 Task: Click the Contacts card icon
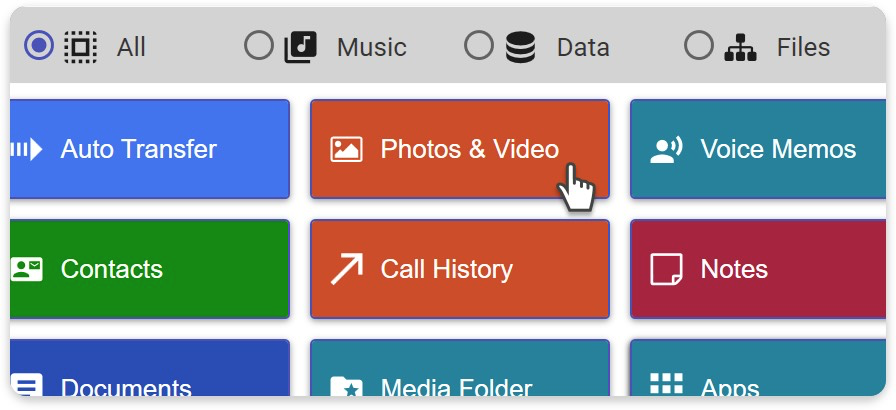pos(27,269)
